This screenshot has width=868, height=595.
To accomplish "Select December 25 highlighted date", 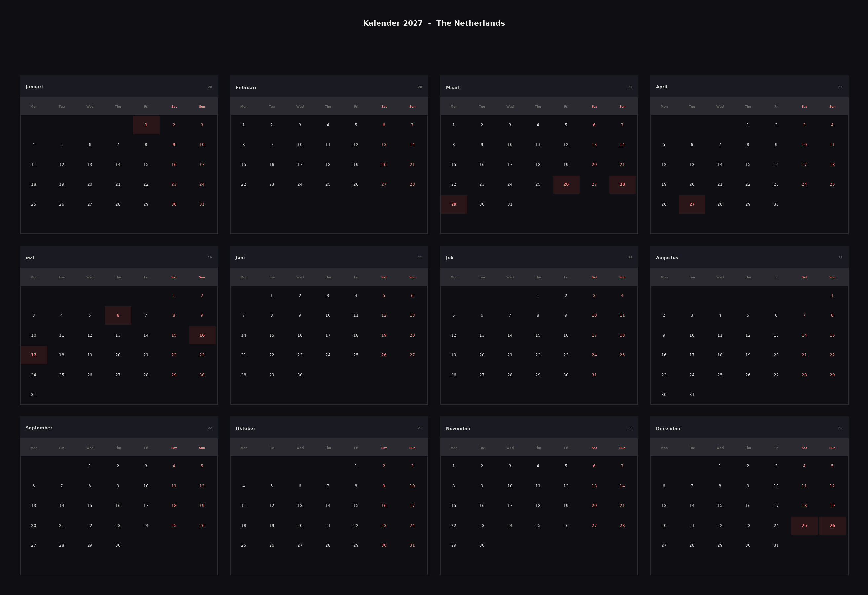I will [804, 526].
